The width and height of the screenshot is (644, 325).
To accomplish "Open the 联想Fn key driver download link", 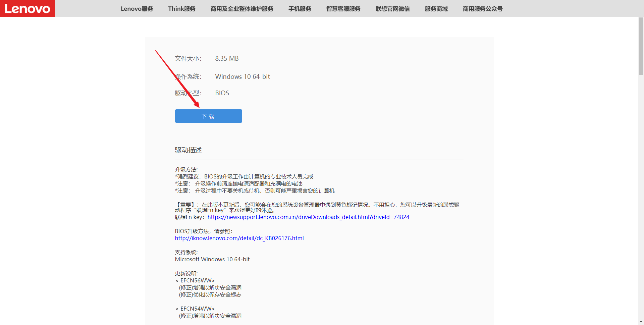I will click(x=308, y=217).
